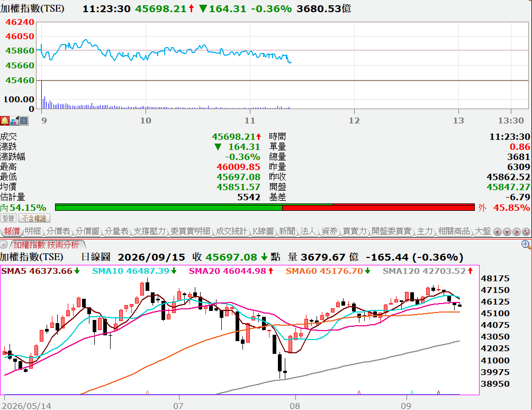Select the 成交統計 tab
532x410 pixels.
pyautogui.click(x=231, y=231)
